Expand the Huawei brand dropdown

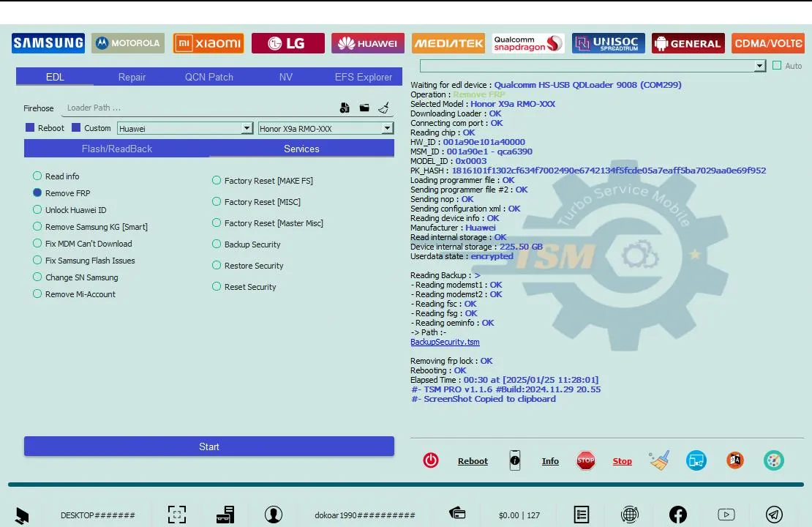(x=247, y=128)
